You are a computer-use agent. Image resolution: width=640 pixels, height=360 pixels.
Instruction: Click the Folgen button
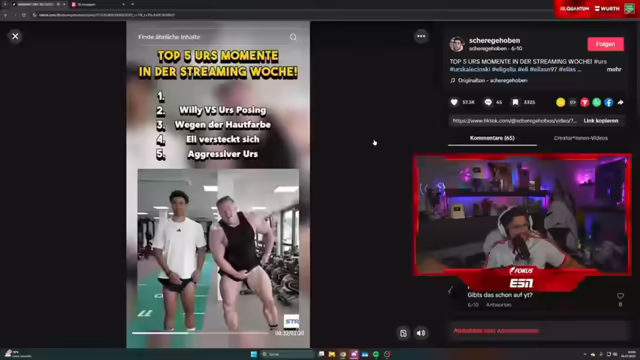point(605,44)
